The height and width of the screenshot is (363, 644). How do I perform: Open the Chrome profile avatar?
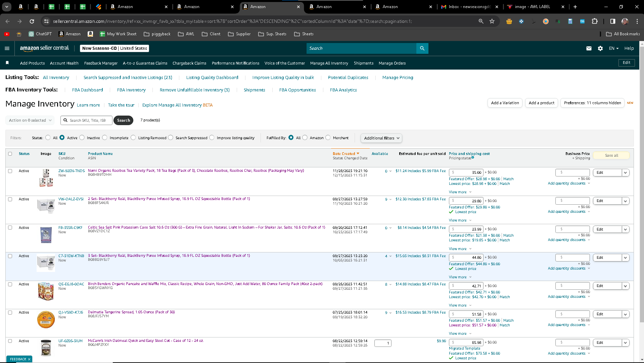point(625,21)
